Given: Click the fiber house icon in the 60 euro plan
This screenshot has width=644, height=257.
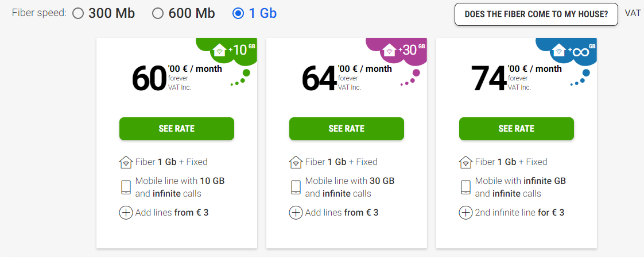Looking at the screenshot, I should [126, 162].
